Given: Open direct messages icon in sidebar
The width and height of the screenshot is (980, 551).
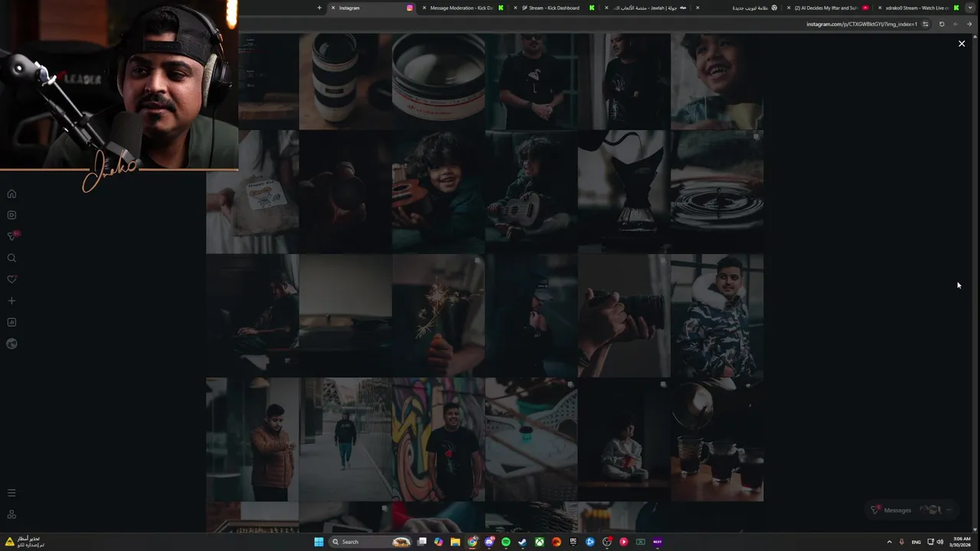Looking at the screenshot, I should [11, 236].
